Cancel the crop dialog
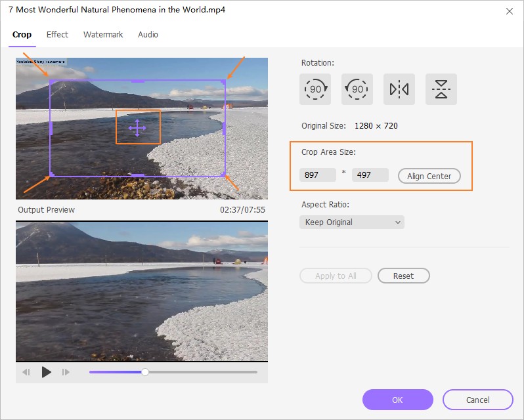The height and width of the screenshot is (420, 524). point(477,400)
